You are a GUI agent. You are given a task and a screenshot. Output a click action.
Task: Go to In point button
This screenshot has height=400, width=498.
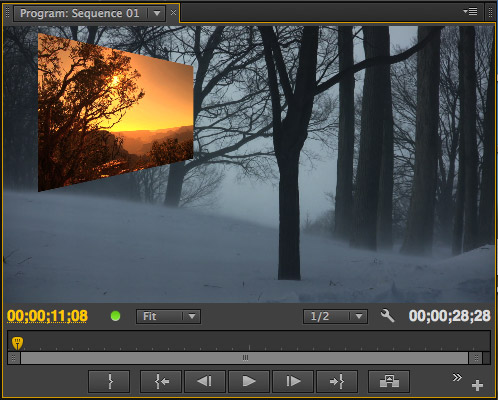(x=161, y=381)
